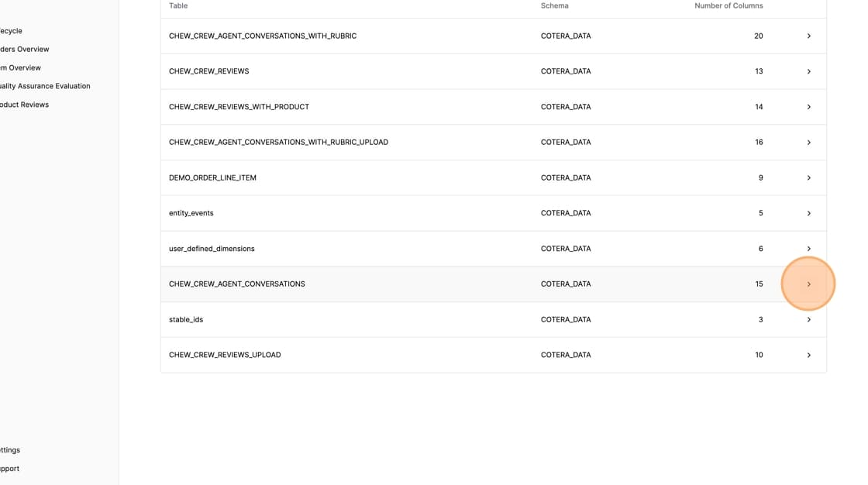Expand the stable_ids row arrow
The height and width of the screenshot is (485, 868).
pos(808,319)
